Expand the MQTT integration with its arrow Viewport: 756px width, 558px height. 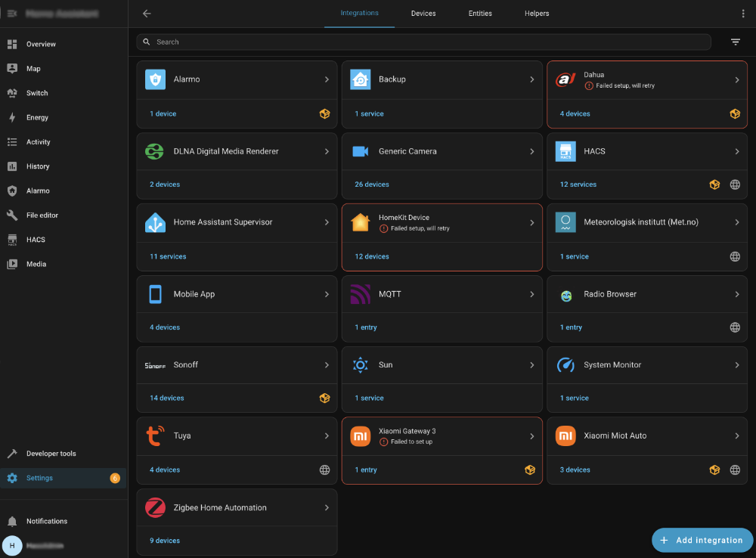[532, 293]
